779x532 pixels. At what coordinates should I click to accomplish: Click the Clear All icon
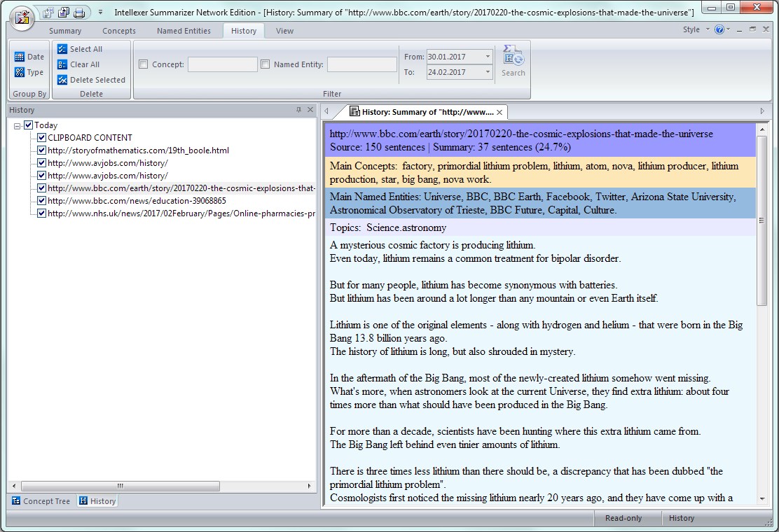coord(62,64)
